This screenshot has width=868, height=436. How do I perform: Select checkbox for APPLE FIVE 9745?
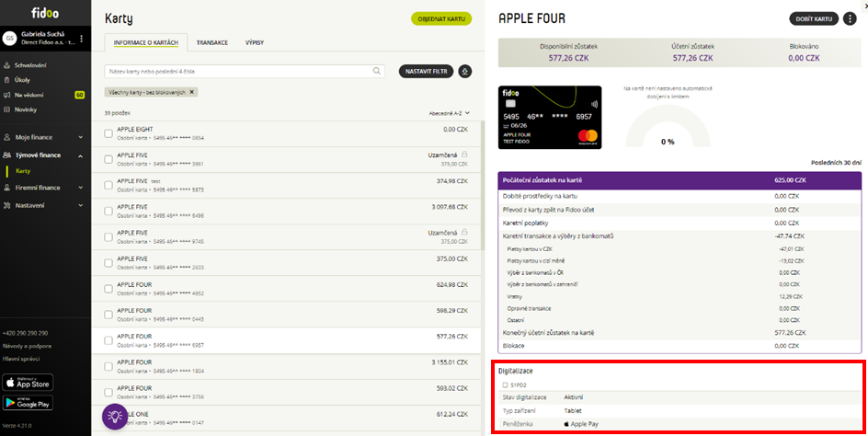(x=108, y=237)
